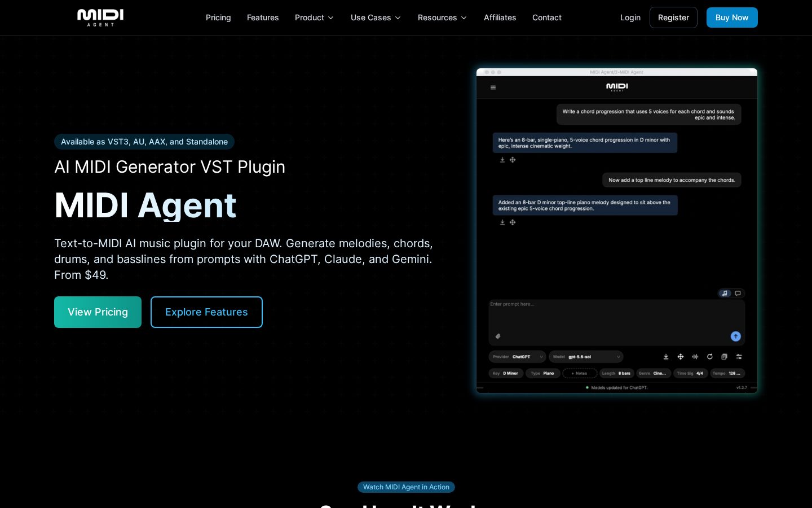Image resolution: width=812 pixels, height=508 pixels.
Task: Change the Key D Minor setting
Action: tap(505, 373)
